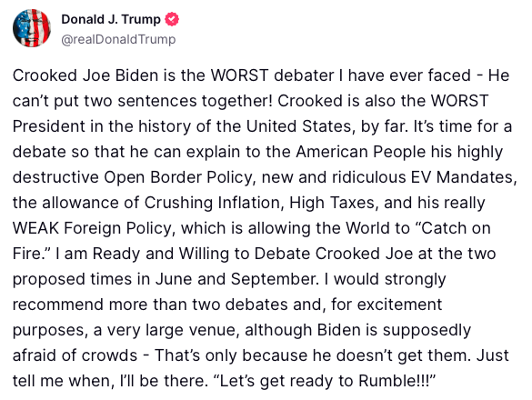Viewport: 532px width, 400px height.
Task: Select the phrase "can't put two sentences together!"
Action: (x=143, y=101)
